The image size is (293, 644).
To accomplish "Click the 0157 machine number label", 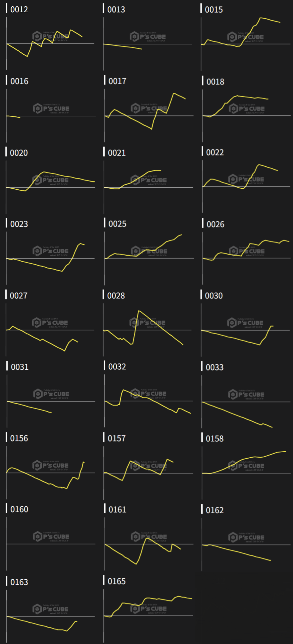I will pos(117,438).
